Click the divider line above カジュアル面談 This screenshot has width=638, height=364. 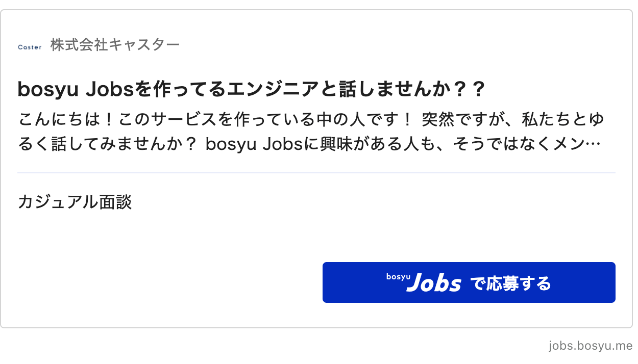click(316, 174)
